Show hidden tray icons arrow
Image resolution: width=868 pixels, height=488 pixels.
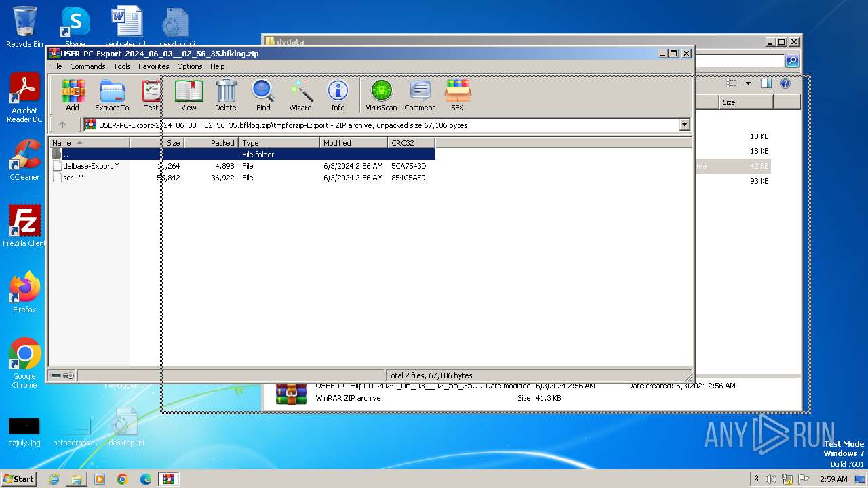coord(756,479)
